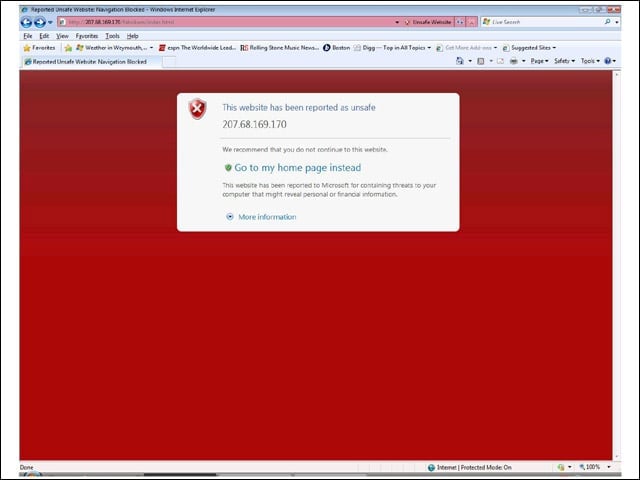This screenshot has width=640, height=480.
Task: Click the green shield beside home page link
Action: click(228, 168)
